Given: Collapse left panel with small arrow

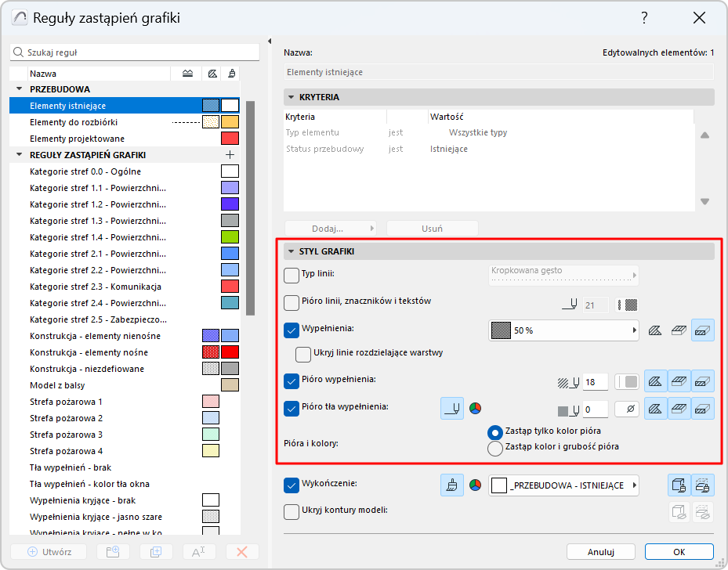Looking at the screenshot, I should tap(270, 41).
